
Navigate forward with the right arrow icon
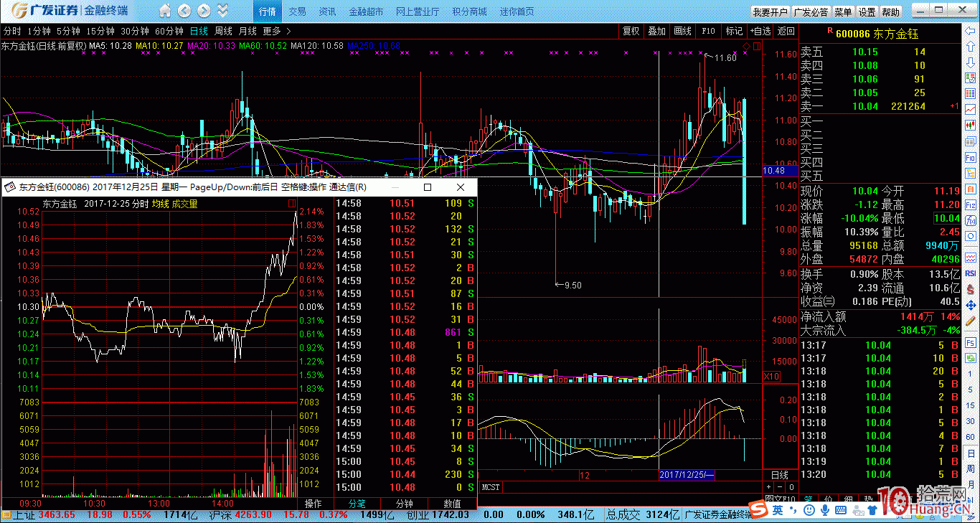click(204, 11)
